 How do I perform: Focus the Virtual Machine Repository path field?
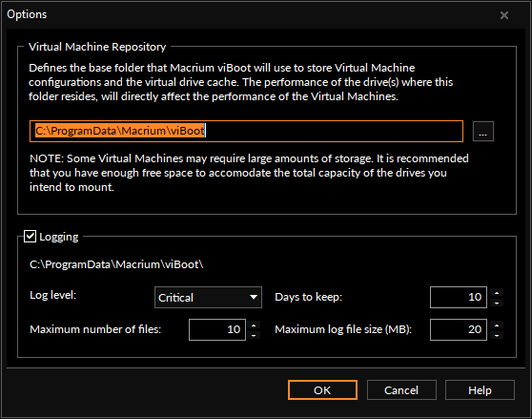pos(246,131)
